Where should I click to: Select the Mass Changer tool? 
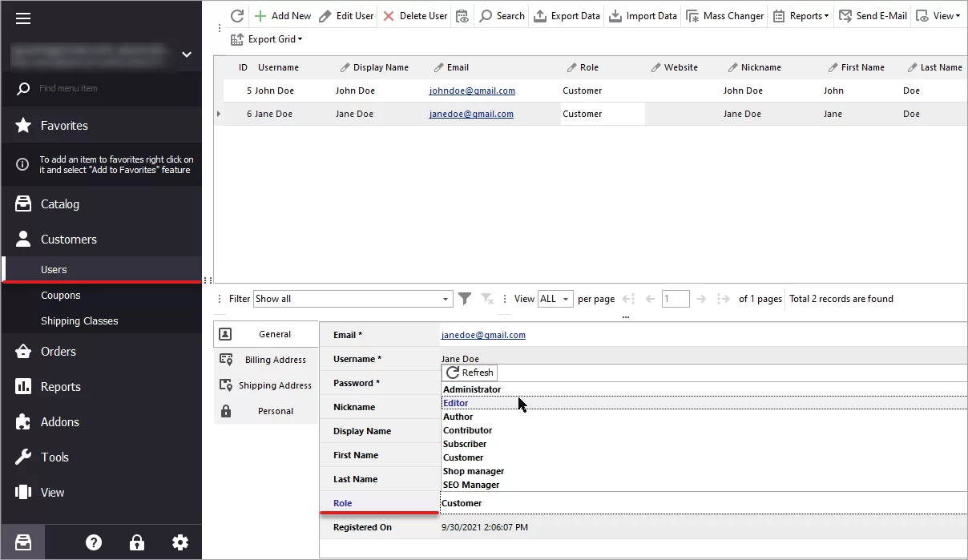(x=724, y=15)
